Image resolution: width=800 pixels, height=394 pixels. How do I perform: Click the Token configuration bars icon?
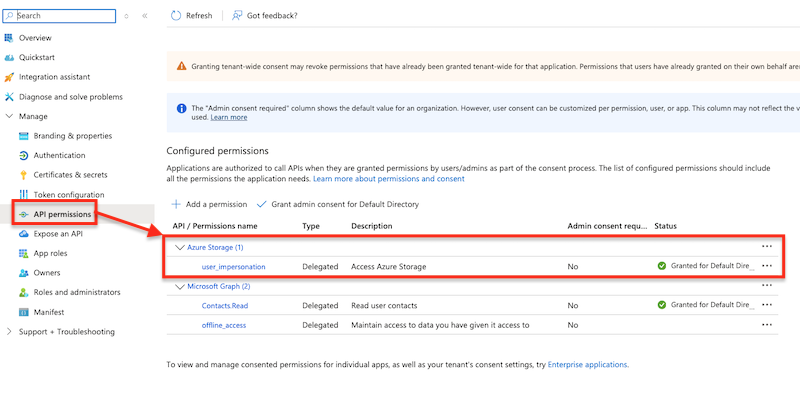click(23, 194)
